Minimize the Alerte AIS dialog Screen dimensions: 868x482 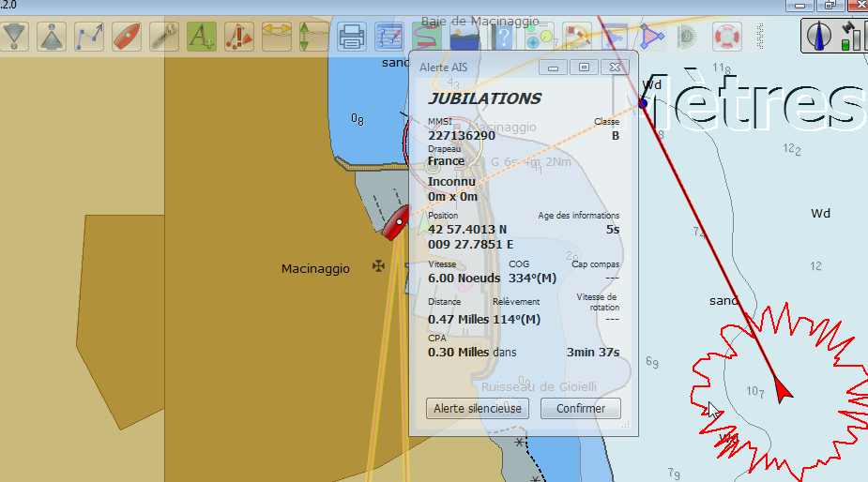[x=553, y=68]
